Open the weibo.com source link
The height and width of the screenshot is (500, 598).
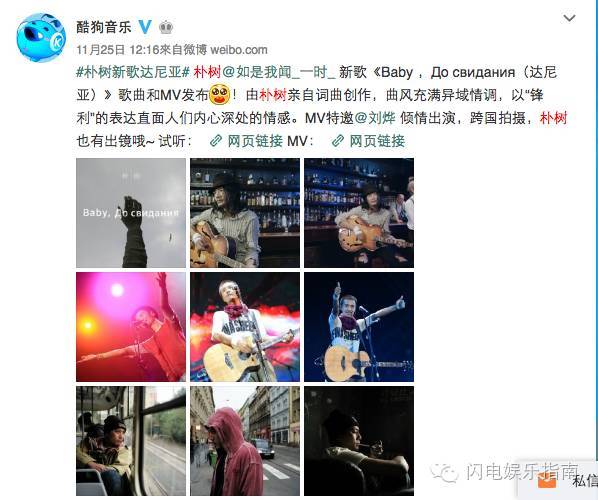coord(239,50)
